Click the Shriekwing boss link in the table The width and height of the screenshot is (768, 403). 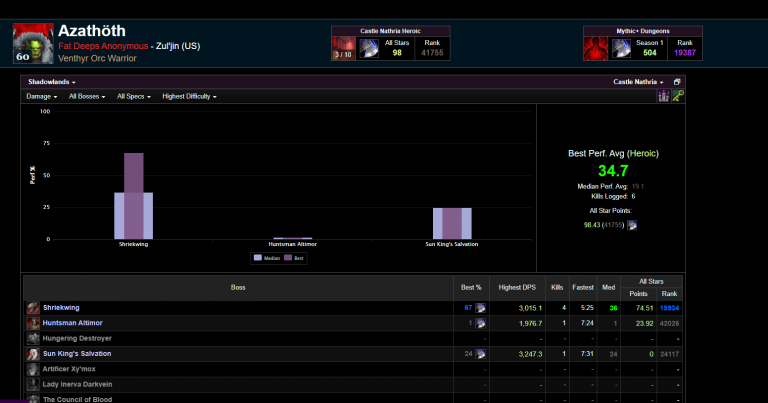coord(61,308)
